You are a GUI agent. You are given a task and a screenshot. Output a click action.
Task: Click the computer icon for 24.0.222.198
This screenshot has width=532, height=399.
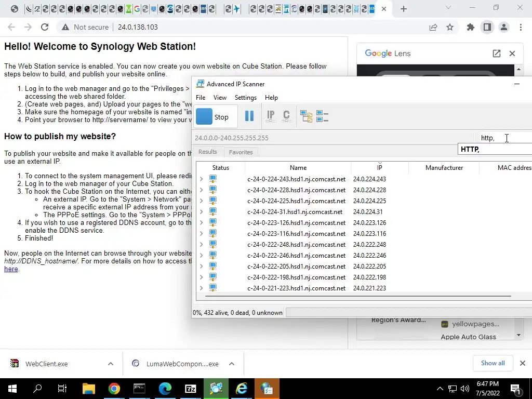(x=212, y=277)
